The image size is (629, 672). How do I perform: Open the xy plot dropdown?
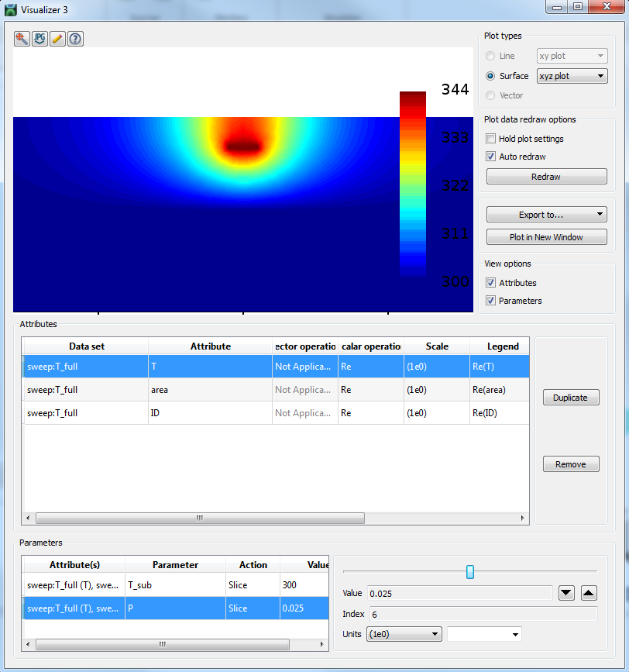(572, 56)
